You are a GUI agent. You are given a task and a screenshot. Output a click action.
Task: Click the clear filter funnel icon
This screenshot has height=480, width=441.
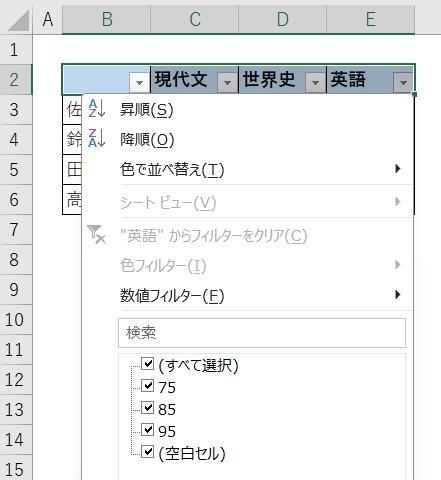click(96, 234)
